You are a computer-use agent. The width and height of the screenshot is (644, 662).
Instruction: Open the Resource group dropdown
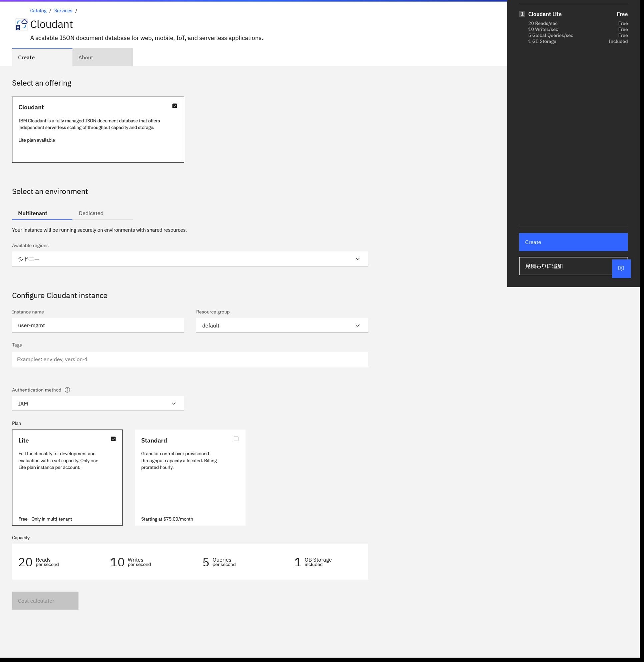tap(282, 325)
